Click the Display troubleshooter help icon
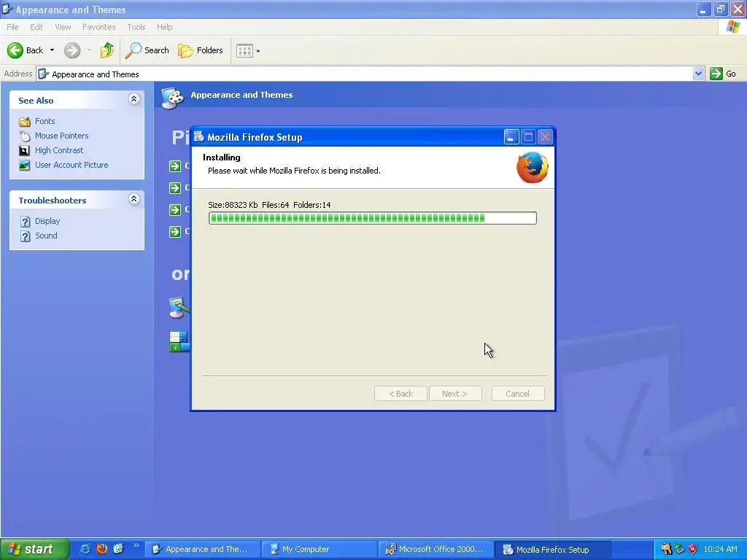The image size is (747, 560). tap(25, 222)
